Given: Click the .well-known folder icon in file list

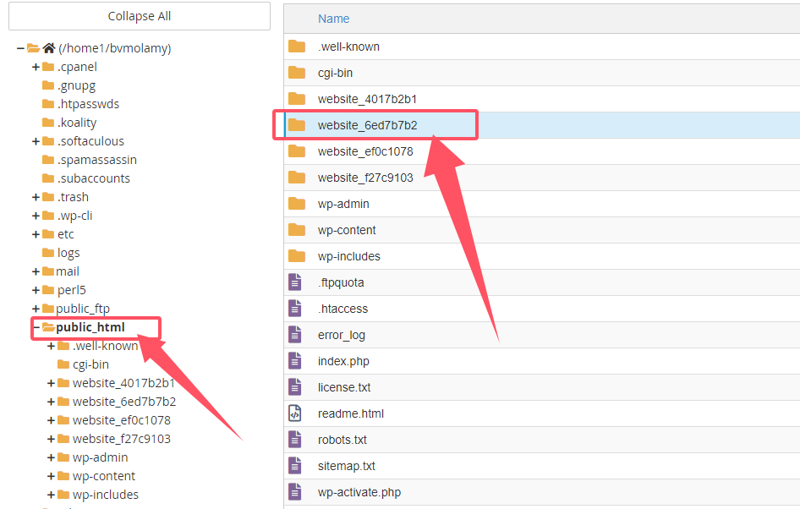Looking at the screenshot, I should click(x=296, y=47).
